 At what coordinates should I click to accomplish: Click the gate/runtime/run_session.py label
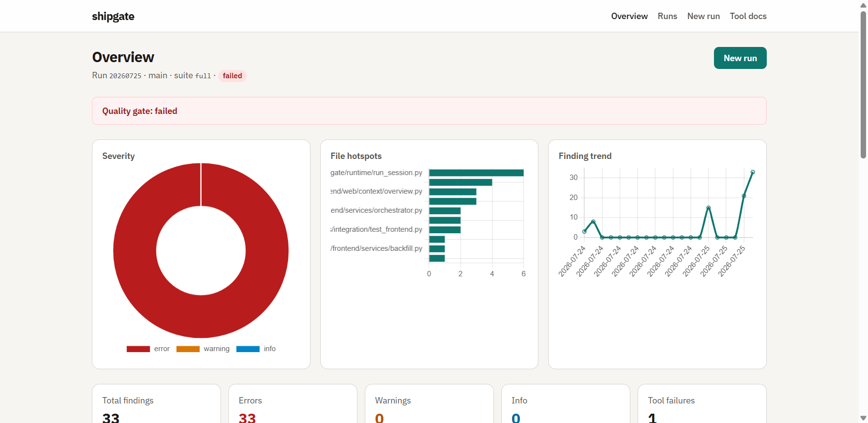(376, 173)
